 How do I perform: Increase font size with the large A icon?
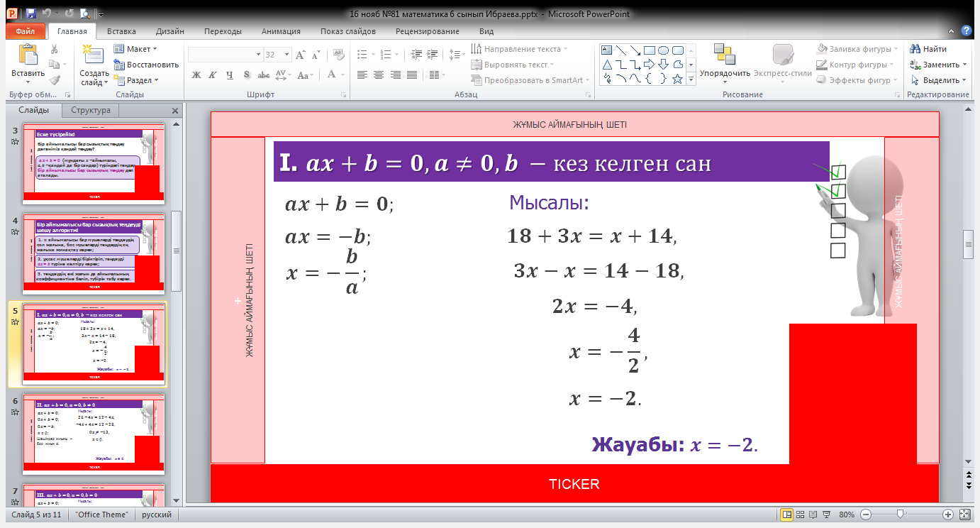tap(300, 55)
